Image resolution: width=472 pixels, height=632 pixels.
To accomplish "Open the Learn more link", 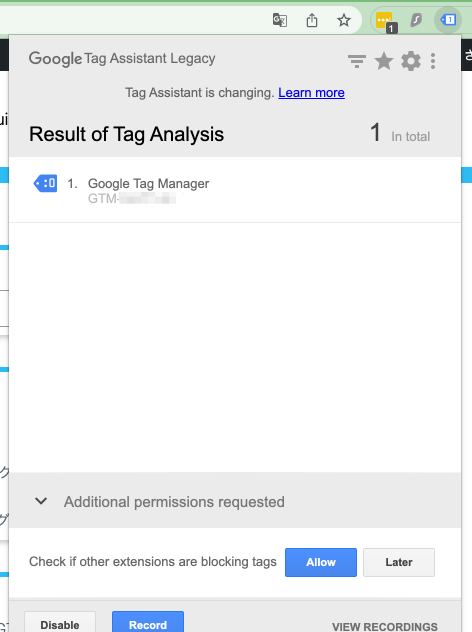I will click(311, 93).
